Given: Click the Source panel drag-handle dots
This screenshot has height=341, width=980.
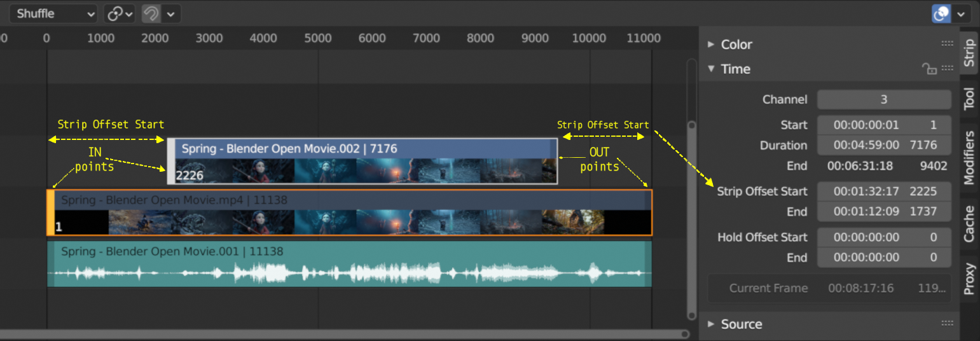Looking at the screenshot, I should tap(947, 324).
